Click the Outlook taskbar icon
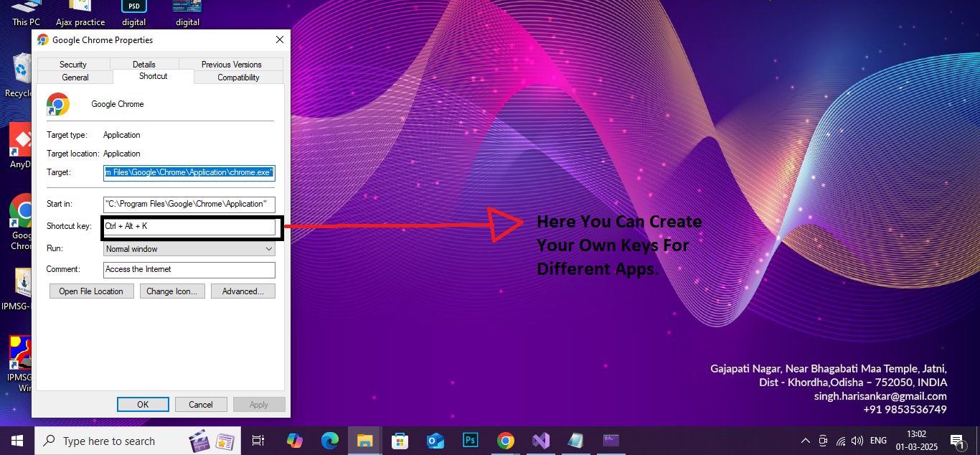This screenshot has height=455, width=980. click(435, 440)
